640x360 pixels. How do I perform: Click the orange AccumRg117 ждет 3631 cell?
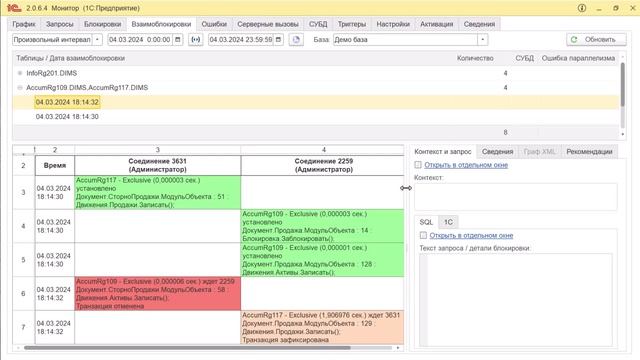pos(322,327)
